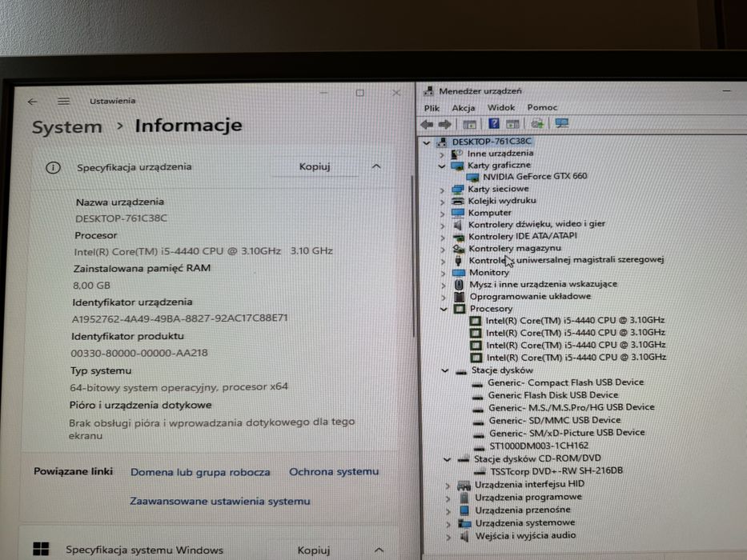747x560 pixels.
Task: Select Urządzenia programowe category
Action: click(528, 498)
